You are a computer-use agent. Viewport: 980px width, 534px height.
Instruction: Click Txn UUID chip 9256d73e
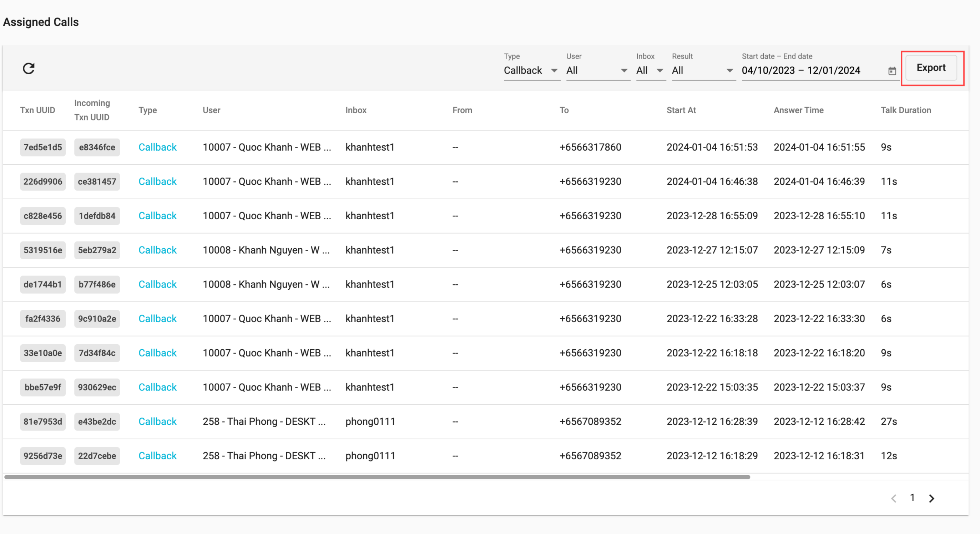42,456
